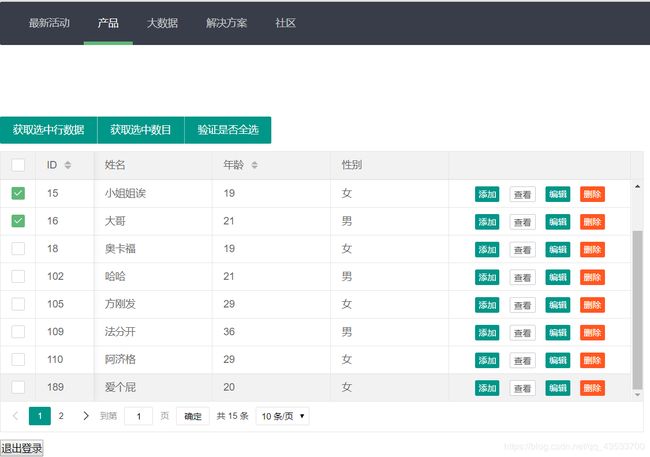Click age cell 36

point(229,332)
